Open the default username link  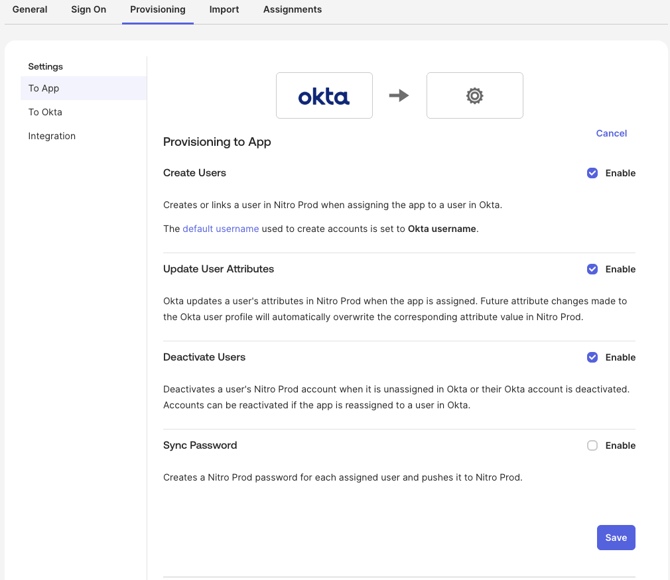click(x=220, y=229)
